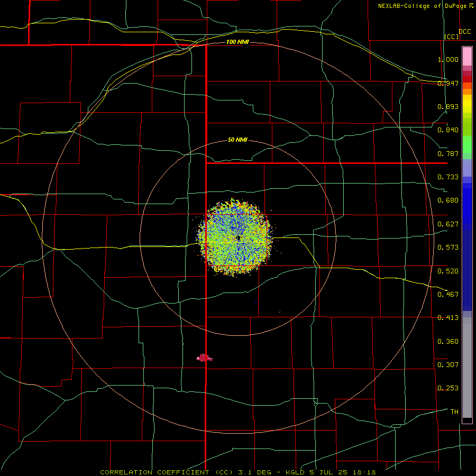Select the 0.627 scale value

pos(448,224)
